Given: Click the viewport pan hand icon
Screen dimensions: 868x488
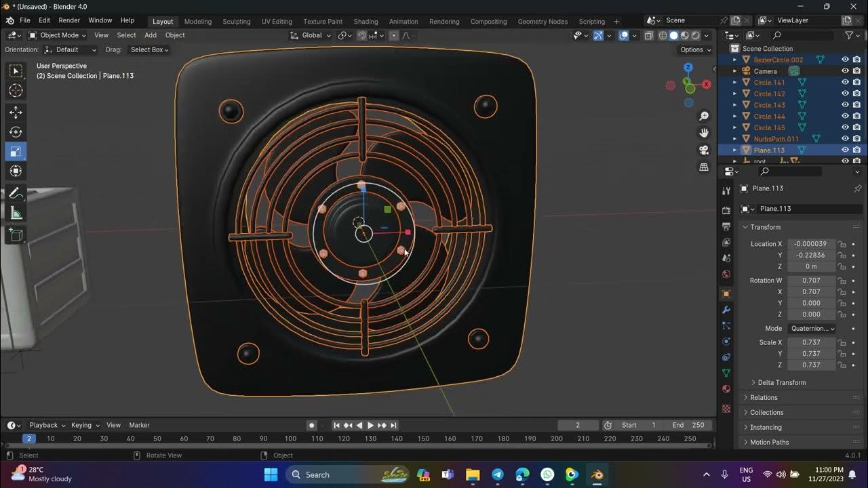Looking at the screenshot, I should (x=704, y=133).
